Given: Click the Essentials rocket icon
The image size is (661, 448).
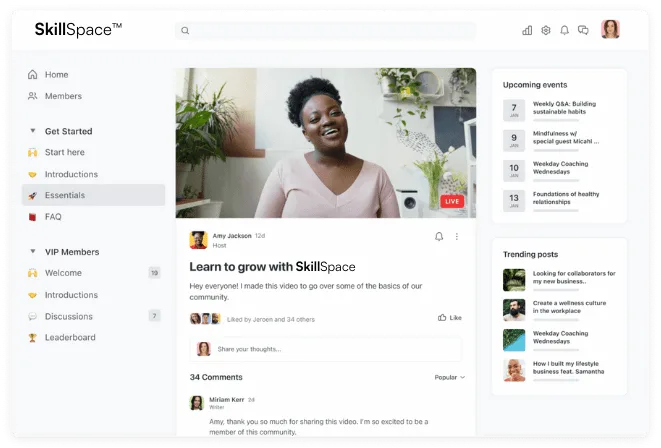Looking at the screenshot, I should click(32, 196).
